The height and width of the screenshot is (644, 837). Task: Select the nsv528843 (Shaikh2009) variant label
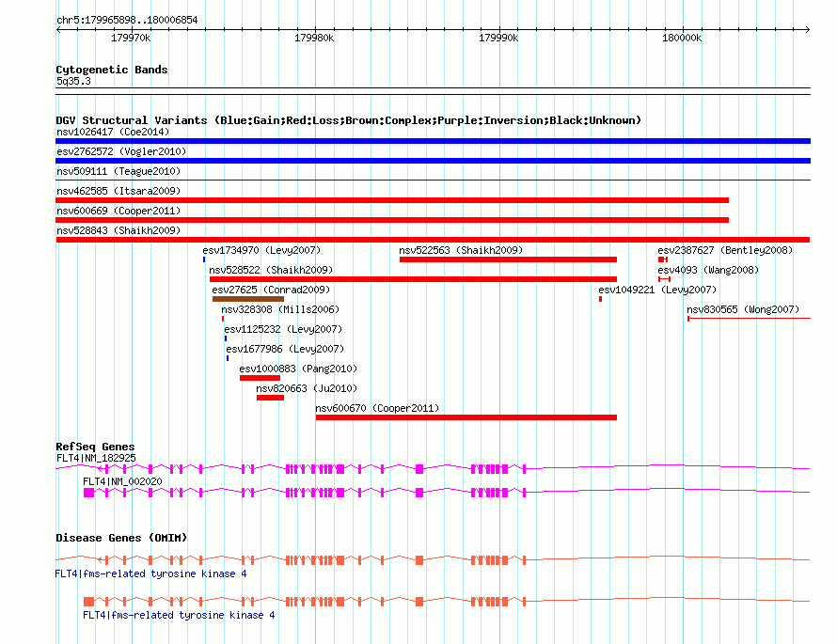[118, 230]
